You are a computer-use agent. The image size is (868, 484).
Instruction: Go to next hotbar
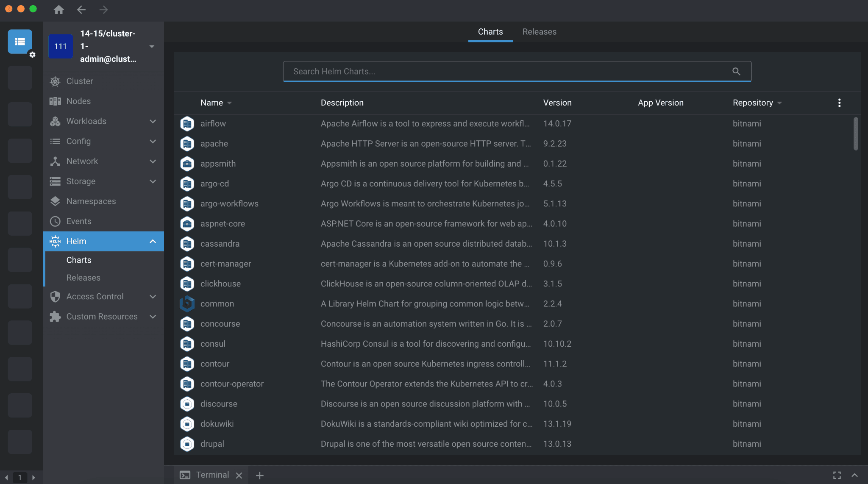33,477
